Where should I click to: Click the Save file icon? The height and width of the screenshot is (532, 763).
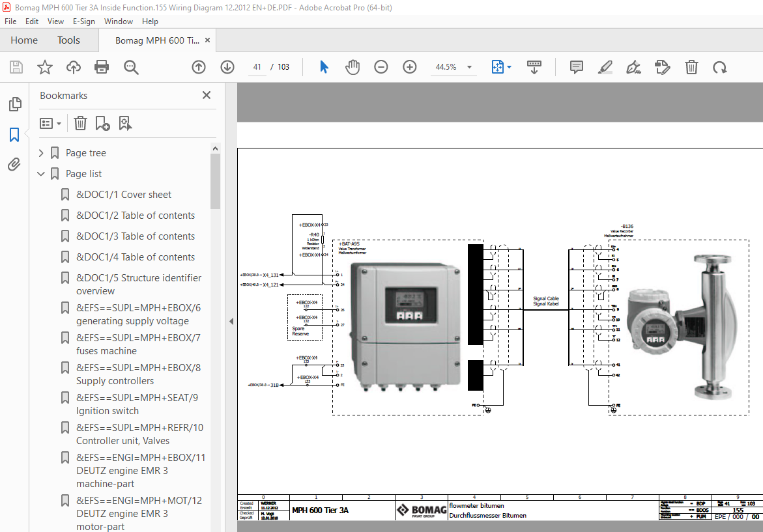(16, 67)
